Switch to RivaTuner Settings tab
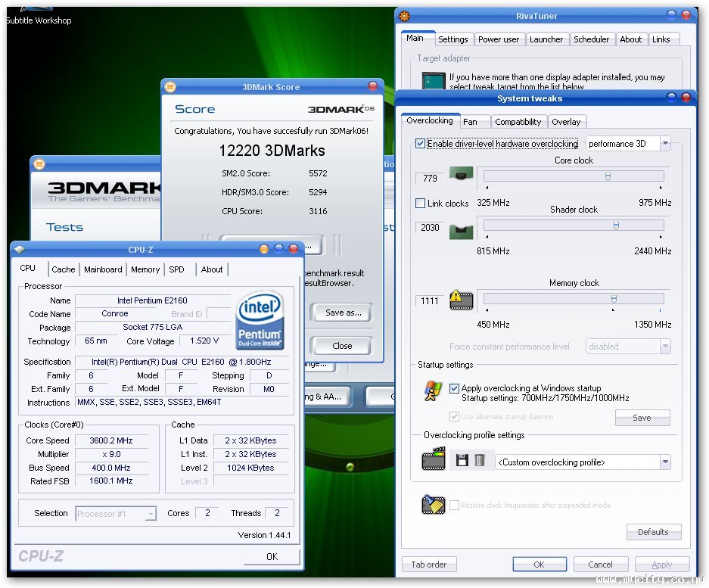The width and height of the screenshot is (709, 588). tap(453, 39)
